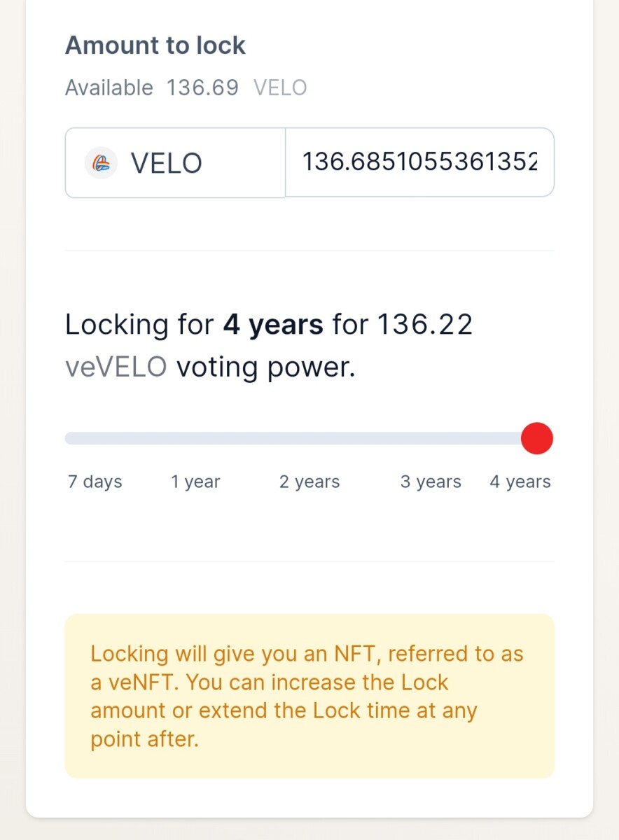Select the VELO token selector box
The height and width of the screenshot is (840, 619).
click(175, 162)
